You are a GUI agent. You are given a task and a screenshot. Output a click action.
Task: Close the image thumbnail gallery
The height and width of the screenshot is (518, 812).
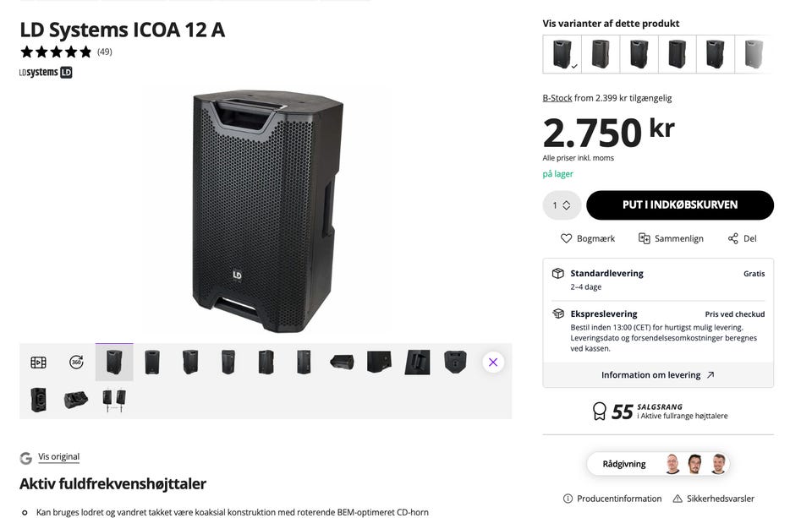pyautogui.click(x=493, y=363)
